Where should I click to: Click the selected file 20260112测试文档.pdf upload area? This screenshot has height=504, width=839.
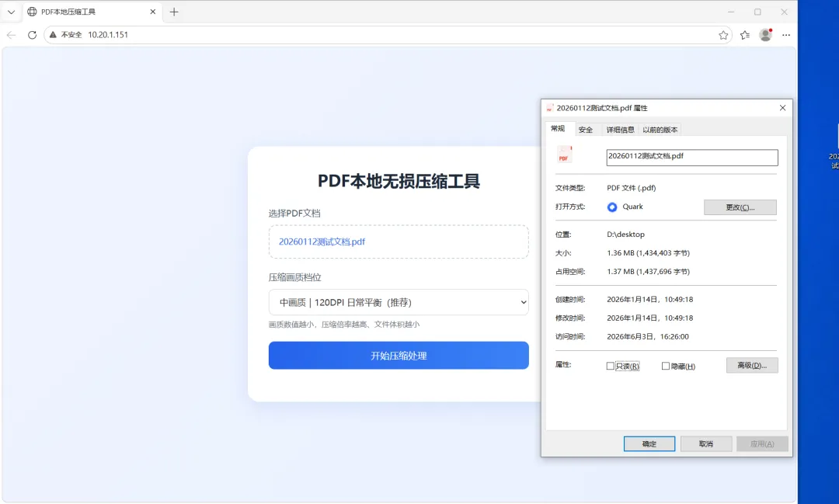[399, 242]
